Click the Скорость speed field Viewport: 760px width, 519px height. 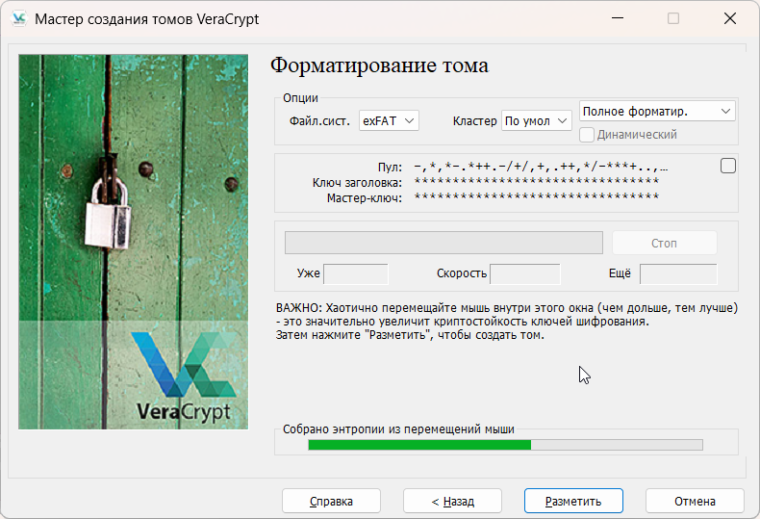coord(525,274)
